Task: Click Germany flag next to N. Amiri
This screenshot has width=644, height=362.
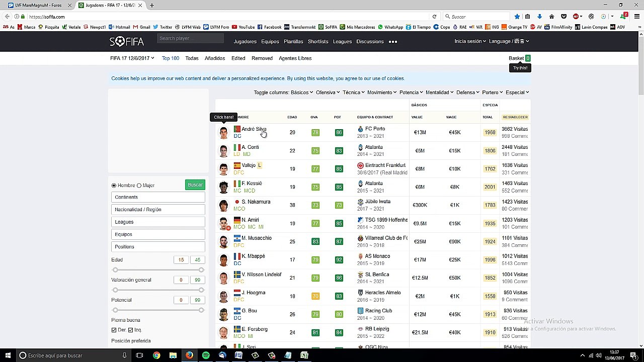Action: pyautogui.click(x=237, y=220)
